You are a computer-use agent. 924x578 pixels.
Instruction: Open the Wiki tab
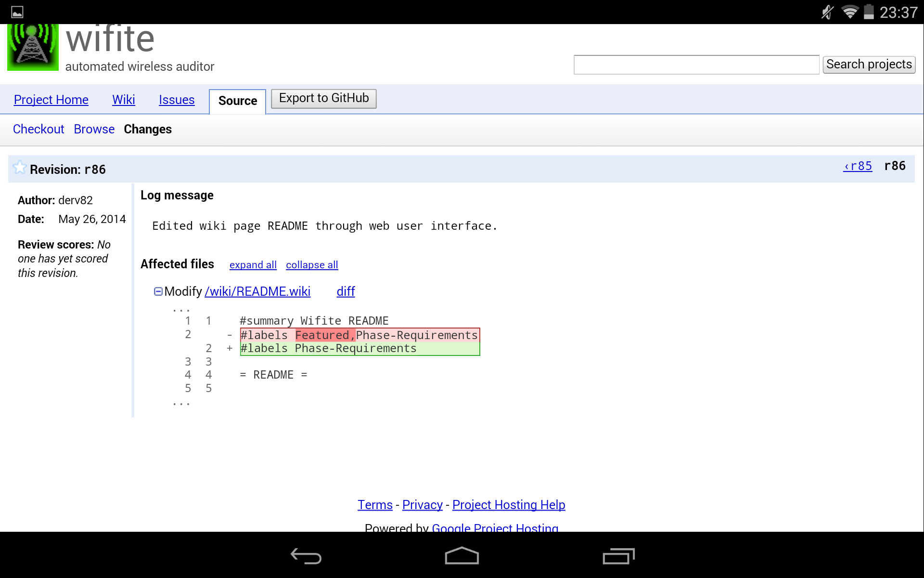click(123, 100)
